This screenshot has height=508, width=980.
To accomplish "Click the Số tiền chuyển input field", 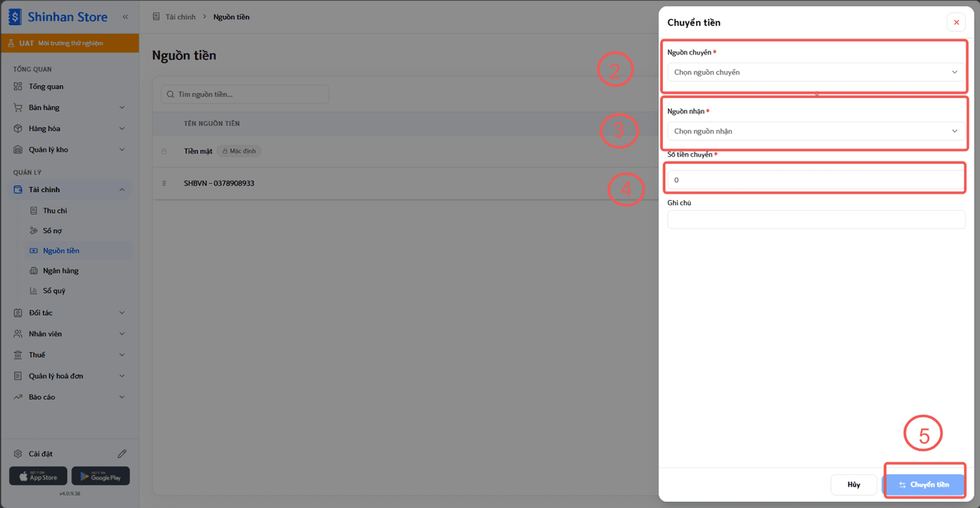I will click(x=816, y=180).
